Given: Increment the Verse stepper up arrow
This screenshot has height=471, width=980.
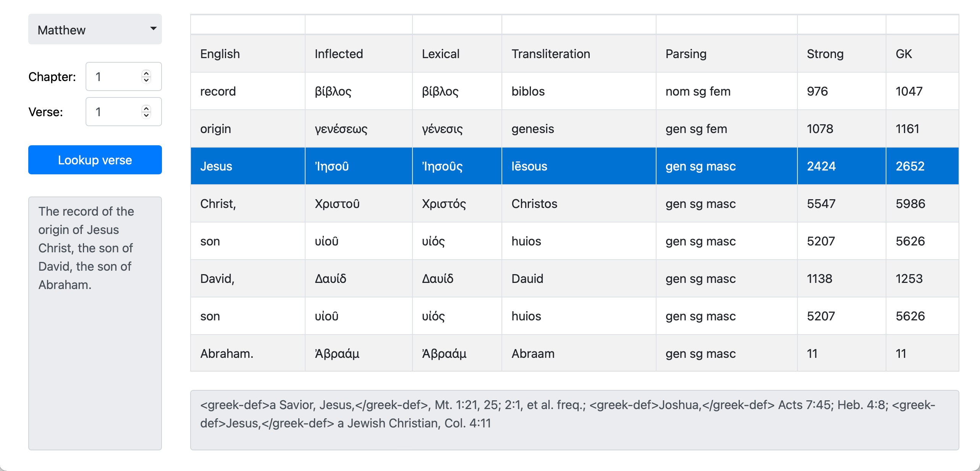Looking at the screenshot, I should pyautogui.click(x=146, y=108).
